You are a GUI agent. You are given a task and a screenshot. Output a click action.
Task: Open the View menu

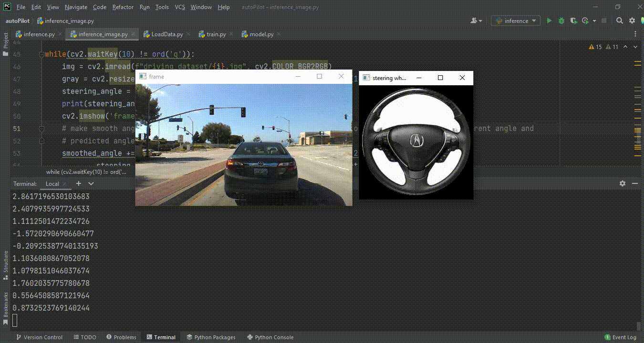click(x=53, y=7)
